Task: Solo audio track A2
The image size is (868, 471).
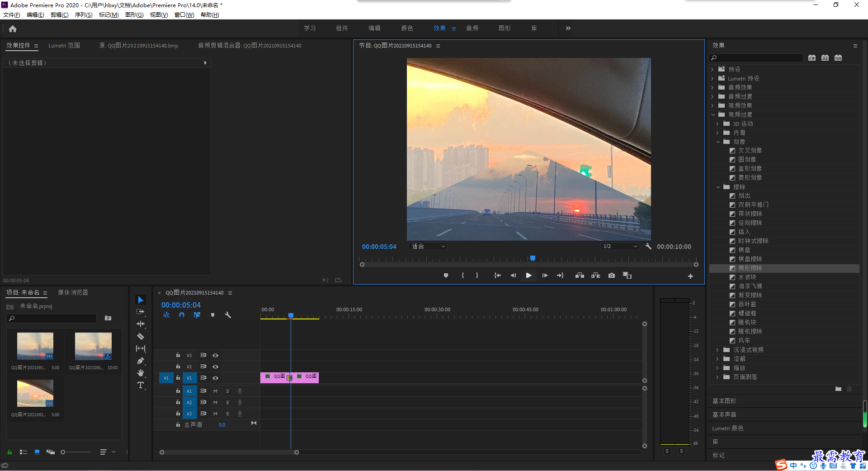Action: 227,402
